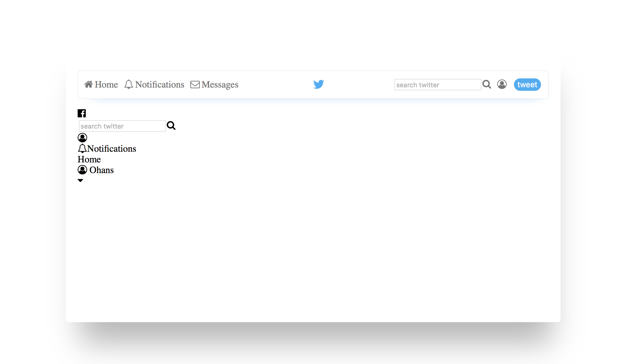Click the blue tweet button
Viewport: 636px width, 364px height.
tap(527, 85)
